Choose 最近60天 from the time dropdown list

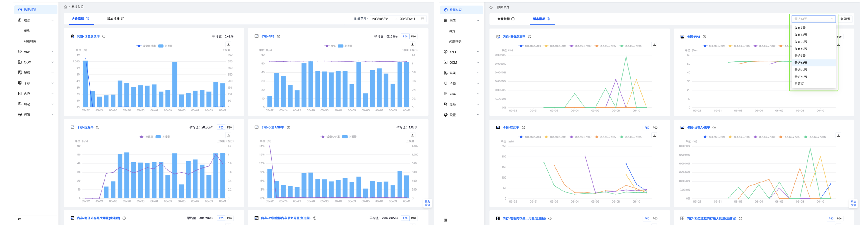coord(813,77)
